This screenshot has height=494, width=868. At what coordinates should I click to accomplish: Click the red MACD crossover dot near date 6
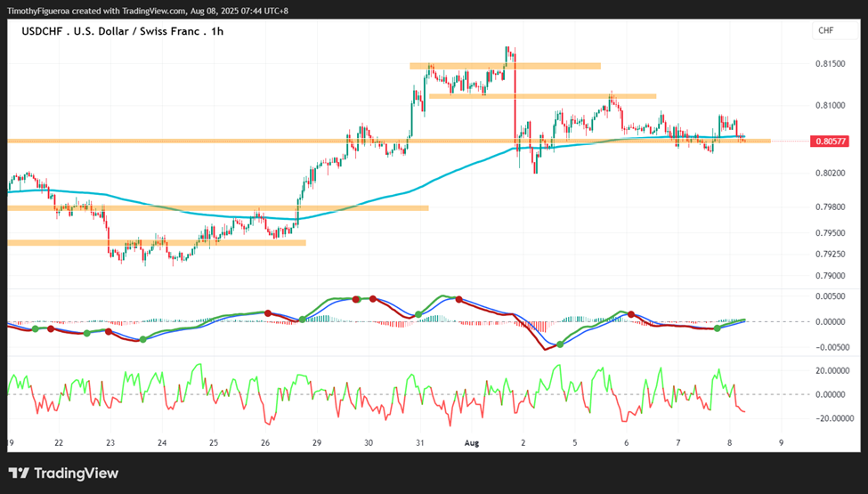(x=630, y=314)
